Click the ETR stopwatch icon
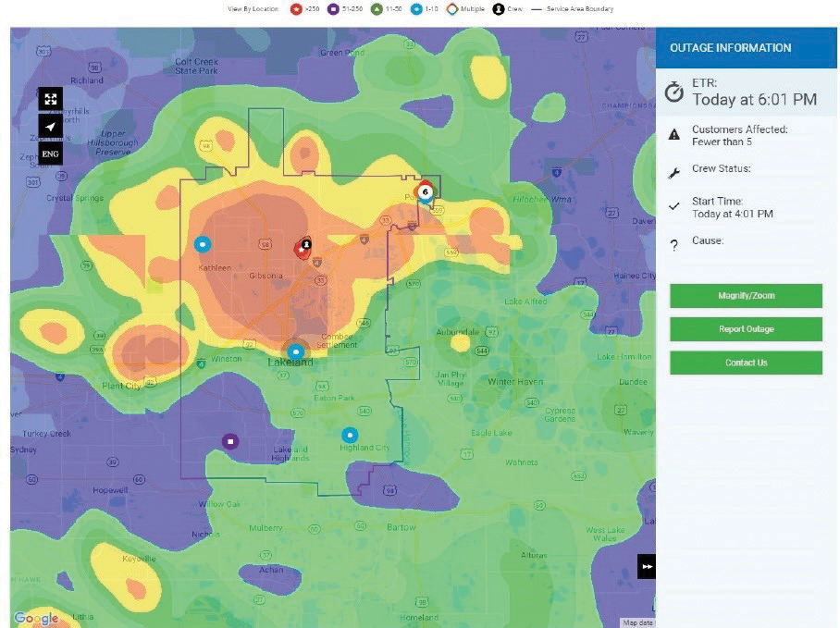Screen dimensions: 840x628 [673, 92]
